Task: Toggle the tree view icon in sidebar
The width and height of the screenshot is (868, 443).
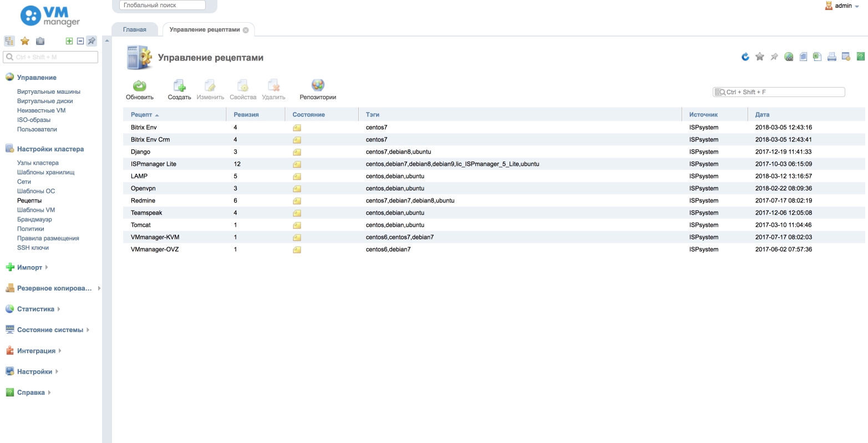Action: pos(9,41)
